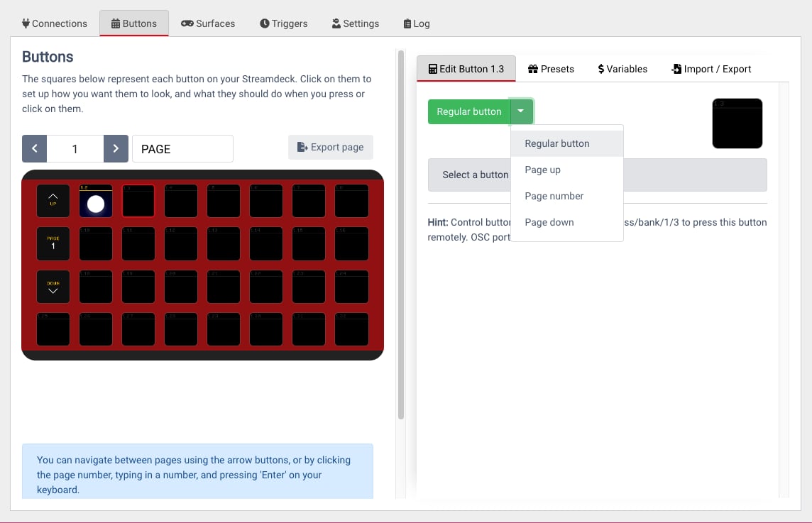Click the Export page button
The image size is (812, 523).
pyautogui.click(x=330, y=147)
